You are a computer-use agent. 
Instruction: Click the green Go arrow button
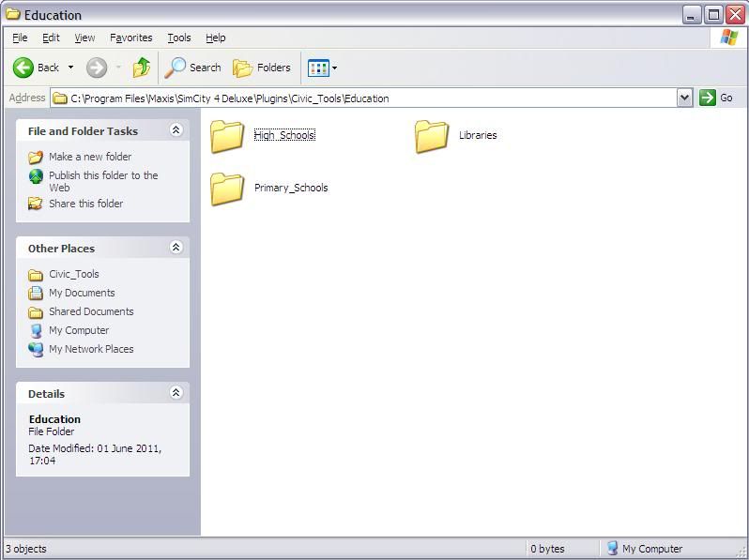pos(707,98)
